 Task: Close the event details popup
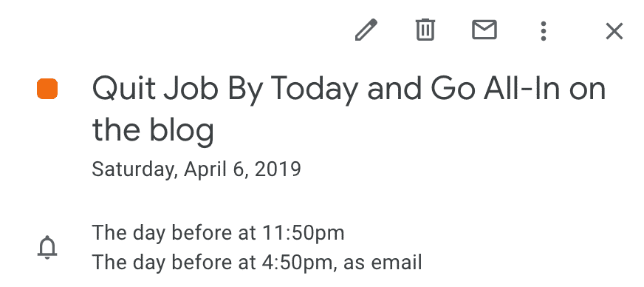coord(614,31)
